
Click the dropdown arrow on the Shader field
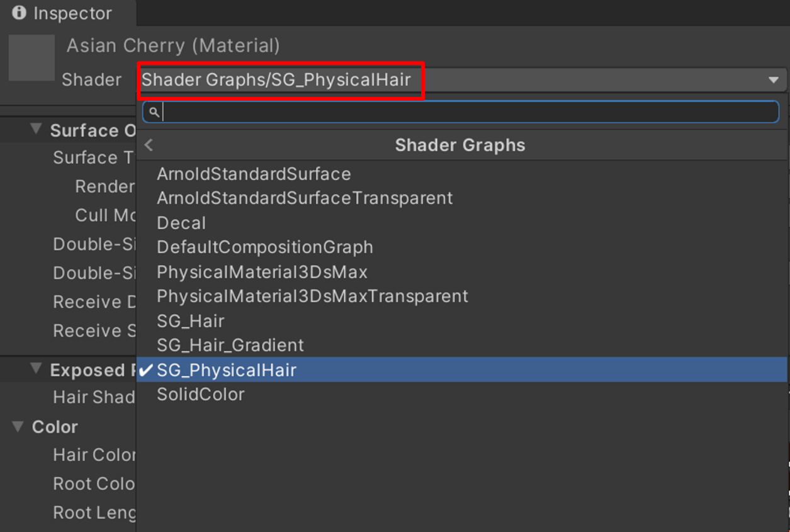(773, 80)
